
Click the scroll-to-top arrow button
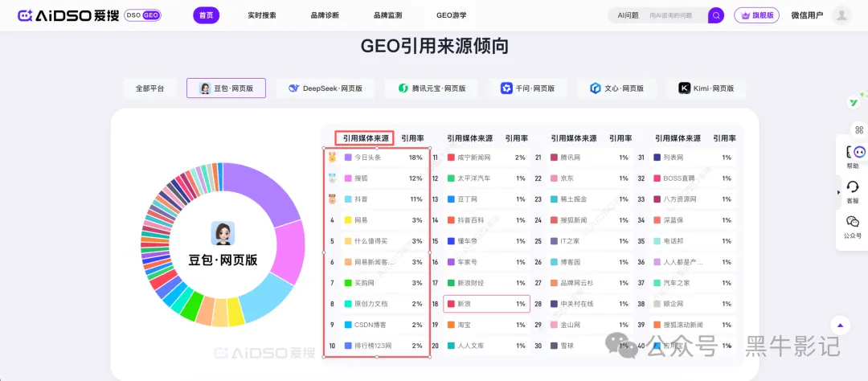841,326
